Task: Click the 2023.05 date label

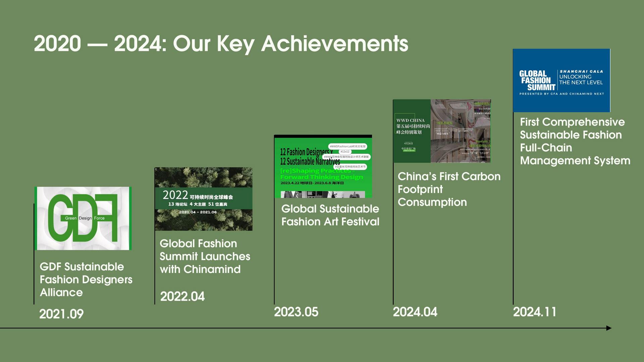Action: (x=296, y=312)
